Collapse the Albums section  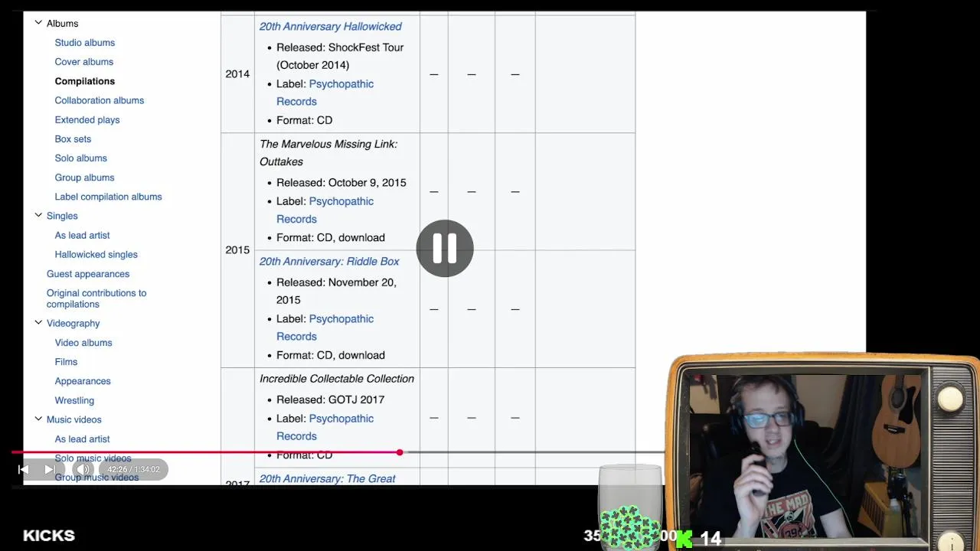coord(38,23)
